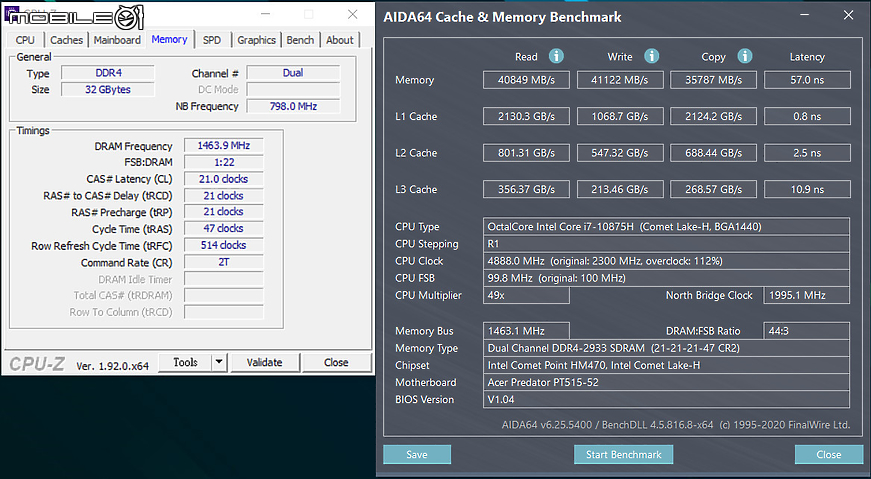Open the CPU tab in CPU-Z
Screen dimensions: 871x479
(x=25, y=40)
